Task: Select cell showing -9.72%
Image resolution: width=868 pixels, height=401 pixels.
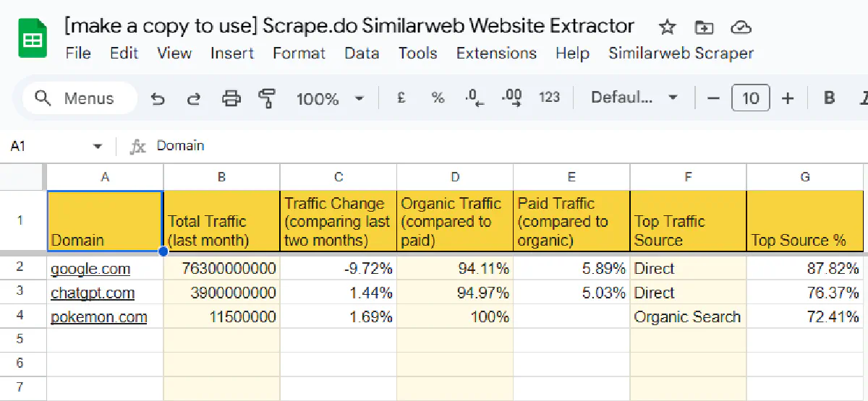Action: pos(339,269)
